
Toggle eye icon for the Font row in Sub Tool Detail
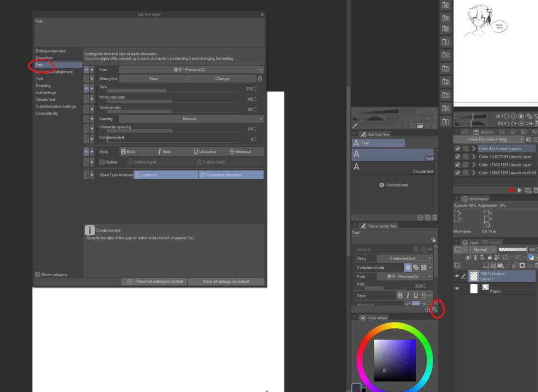(x=86, y=69)
